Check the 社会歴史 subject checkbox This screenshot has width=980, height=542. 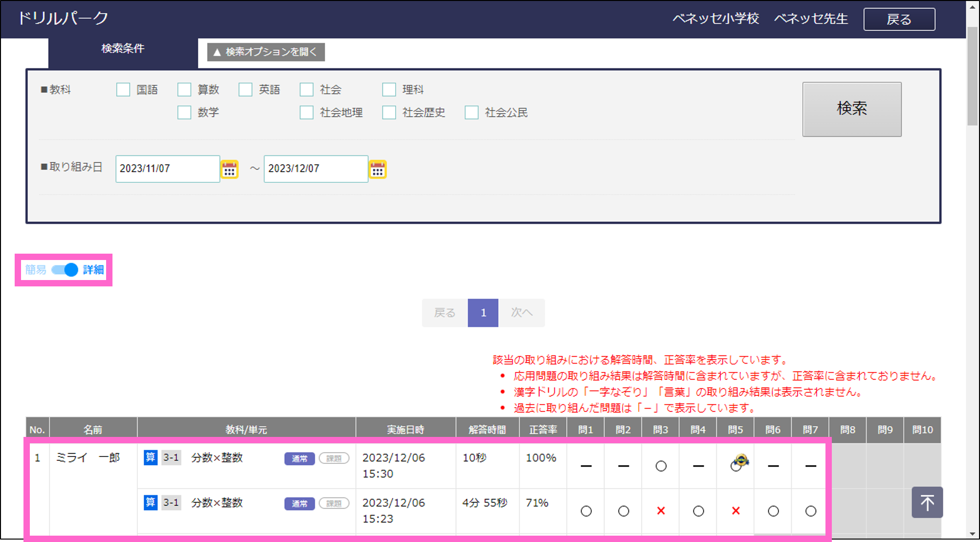tap(389, 112)
